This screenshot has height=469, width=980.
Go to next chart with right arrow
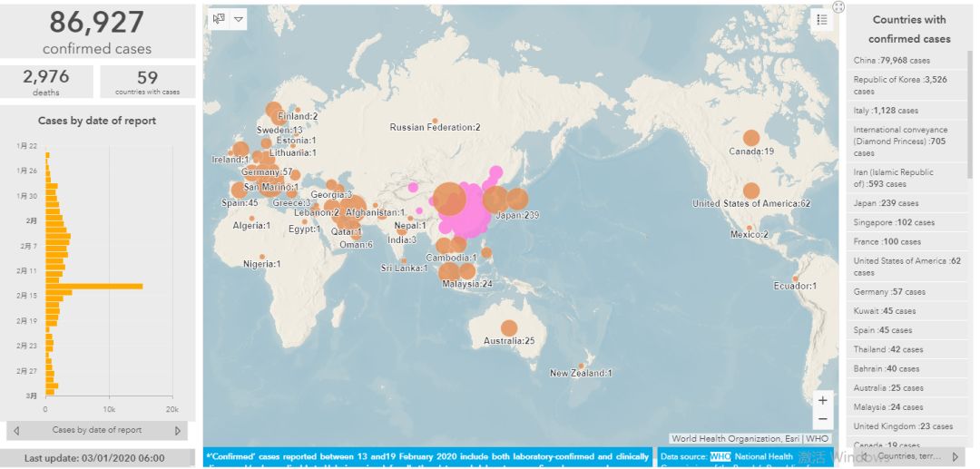point(178,430)
